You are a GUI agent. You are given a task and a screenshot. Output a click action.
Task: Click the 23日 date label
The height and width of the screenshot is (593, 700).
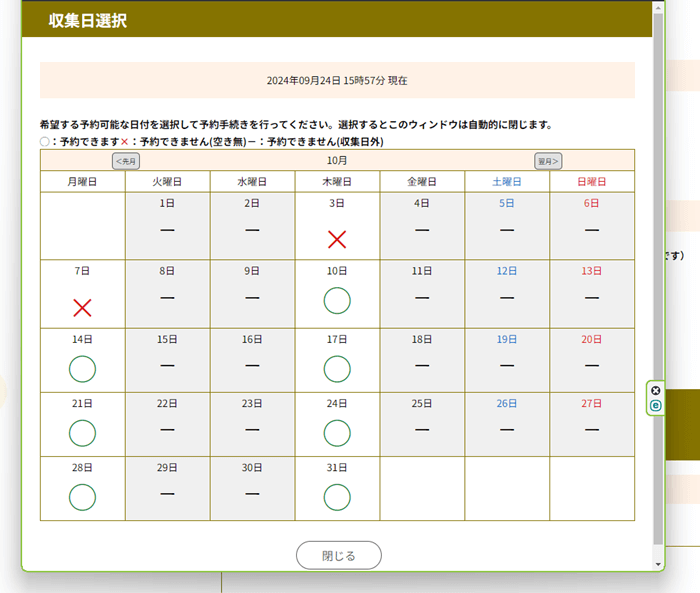coord(252,404)
